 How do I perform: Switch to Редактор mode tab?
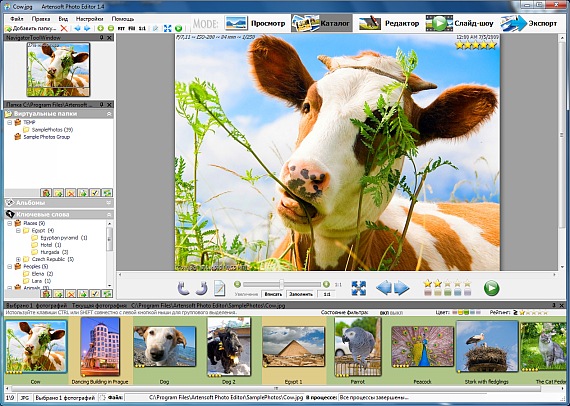pyautogui.click(x=389, y=23)
